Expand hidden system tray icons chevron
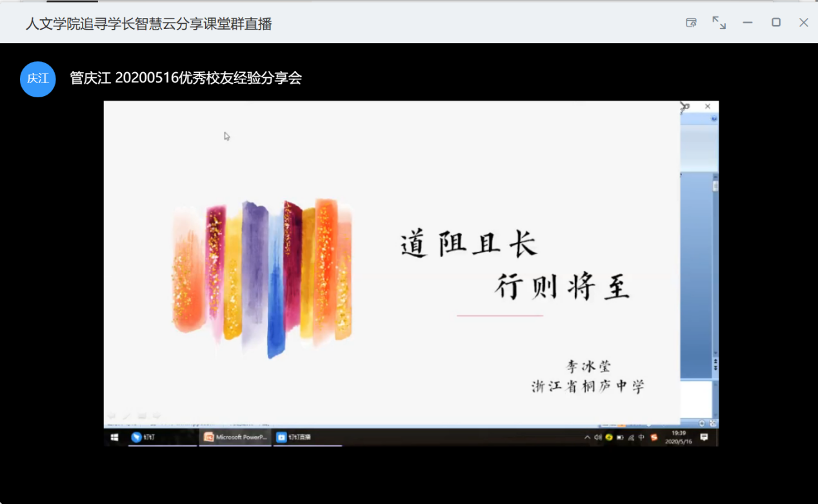818x504 pixels. tap(587, 437)
